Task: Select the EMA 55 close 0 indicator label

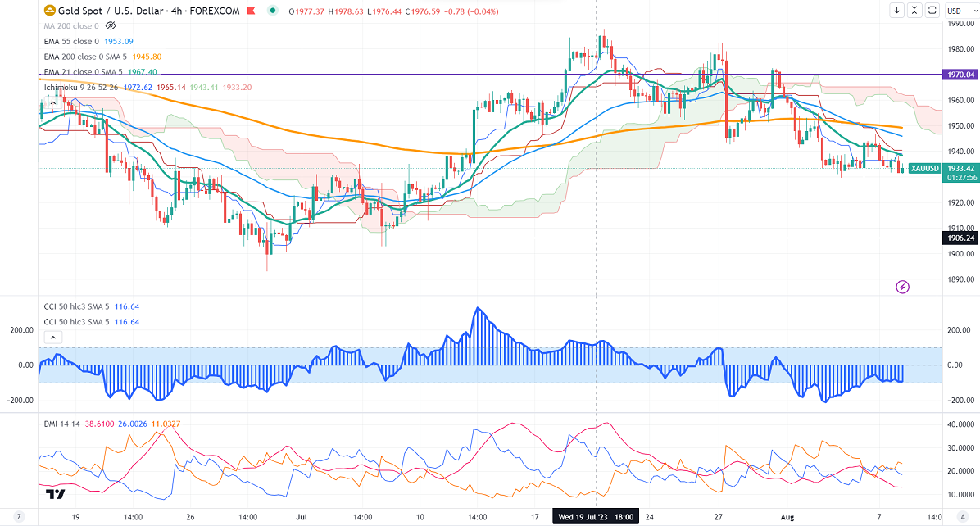Action: 71,41
